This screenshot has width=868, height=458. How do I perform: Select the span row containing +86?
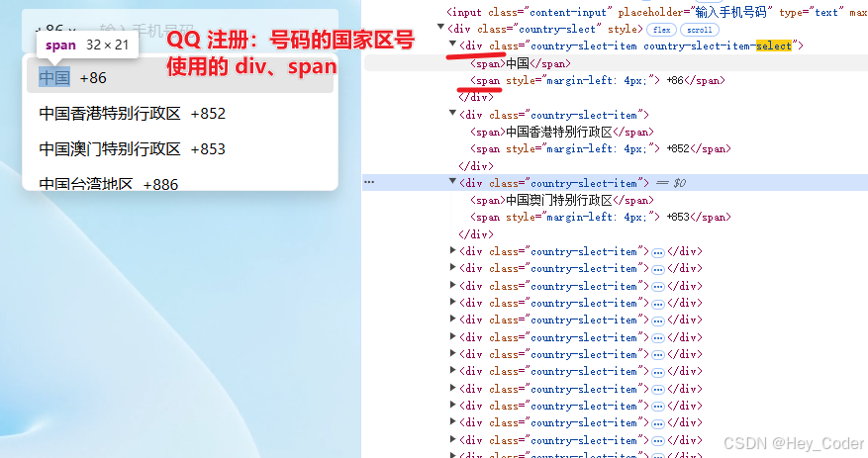[597, 80]
